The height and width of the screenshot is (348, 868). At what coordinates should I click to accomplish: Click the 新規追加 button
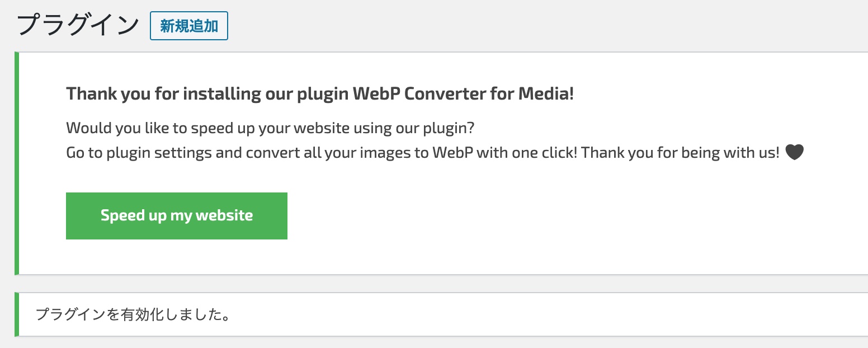(189, 26)
